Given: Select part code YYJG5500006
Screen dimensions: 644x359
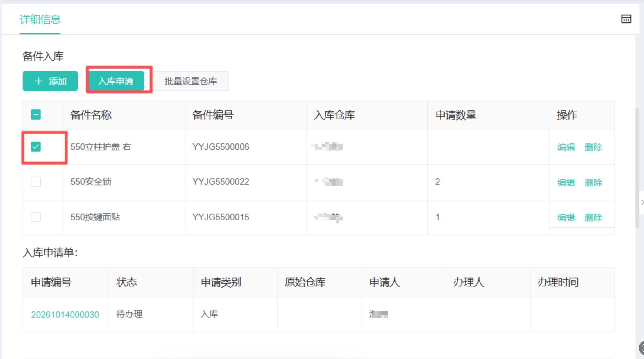Looking at the screenshot, I should coord(221,147).
